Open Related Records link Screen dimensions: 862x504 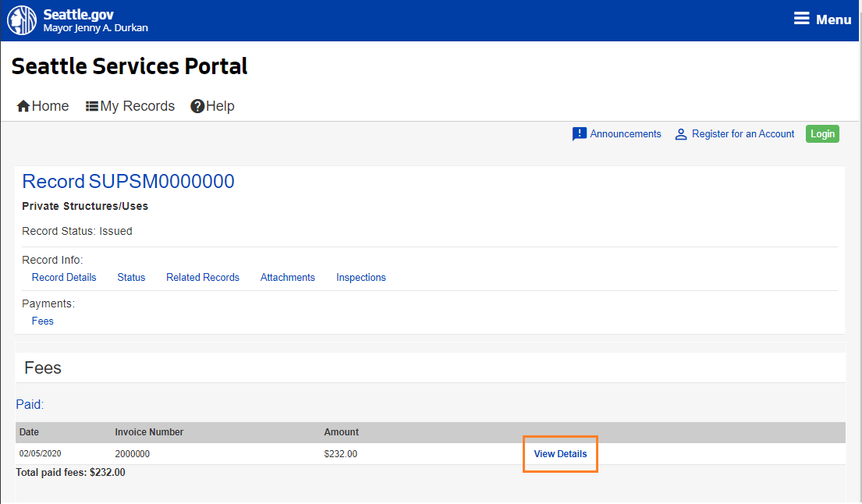click(x=203, y=277)
